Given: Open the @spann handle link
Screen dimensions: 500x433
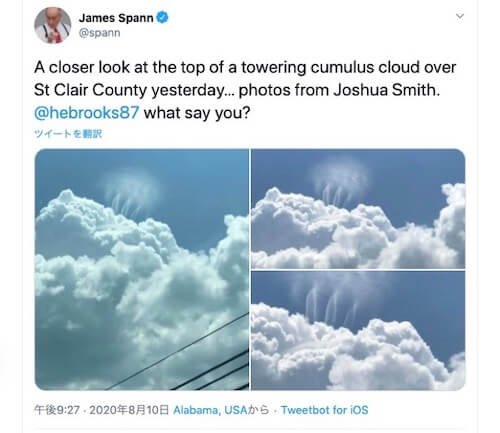Looking at the screenshot, I should [x=99, y=33].
